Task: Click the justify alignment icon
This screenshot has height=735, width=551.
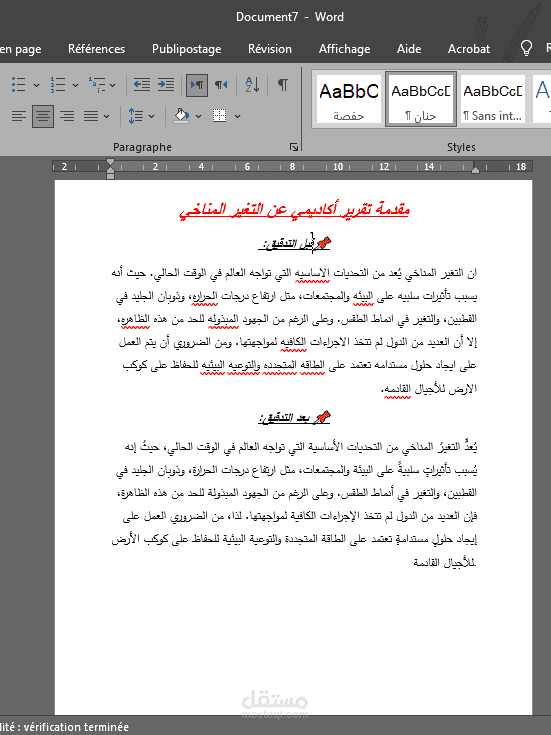Action: tap(91, 116)
